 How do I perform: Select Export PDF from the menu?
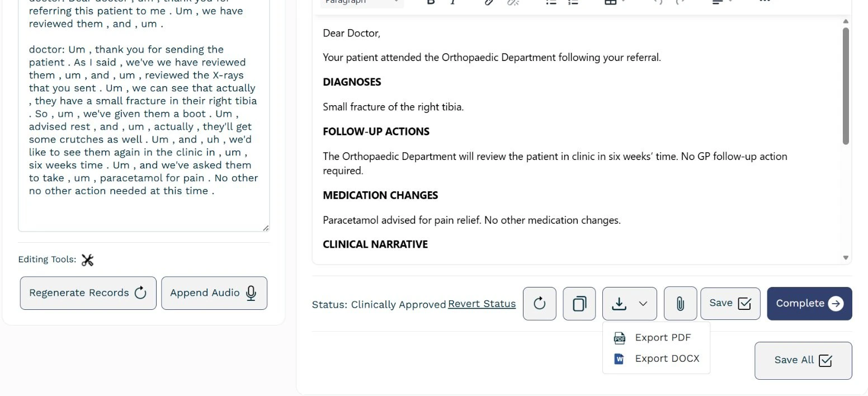pos(662,337)
